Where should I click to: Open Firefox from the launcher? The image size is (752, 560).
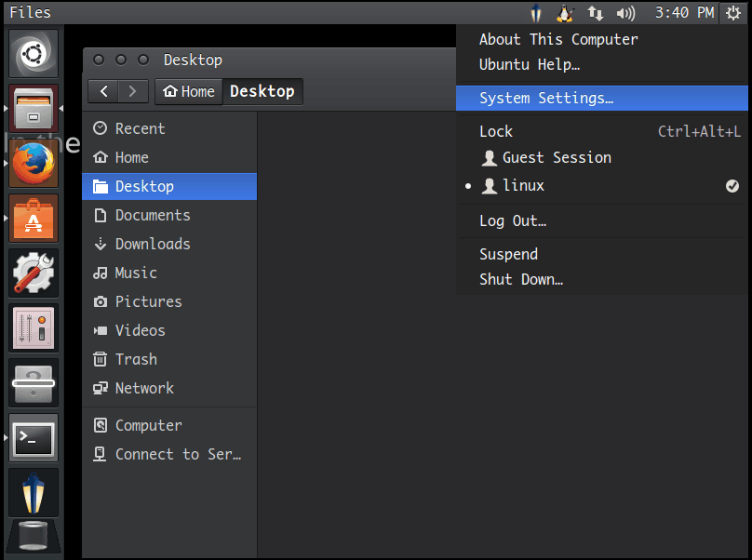click(x=34, y=164)
